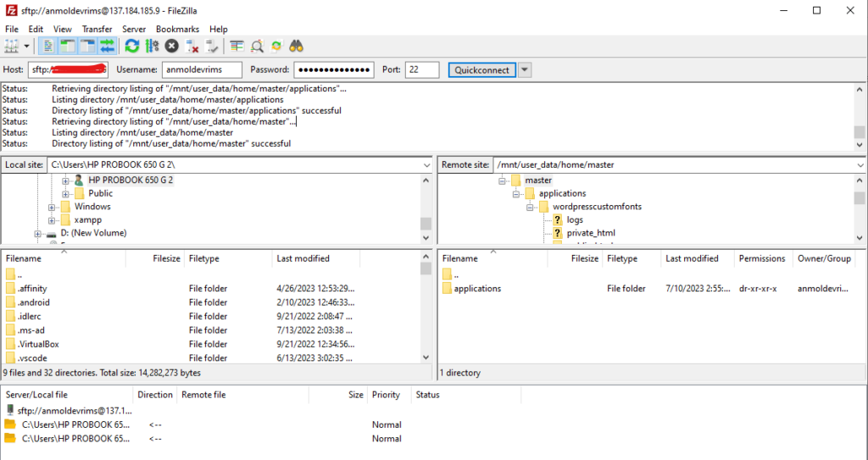Viewport: 868px width, 460px height.
Task: Open the View menu
Action: (63, 29)
